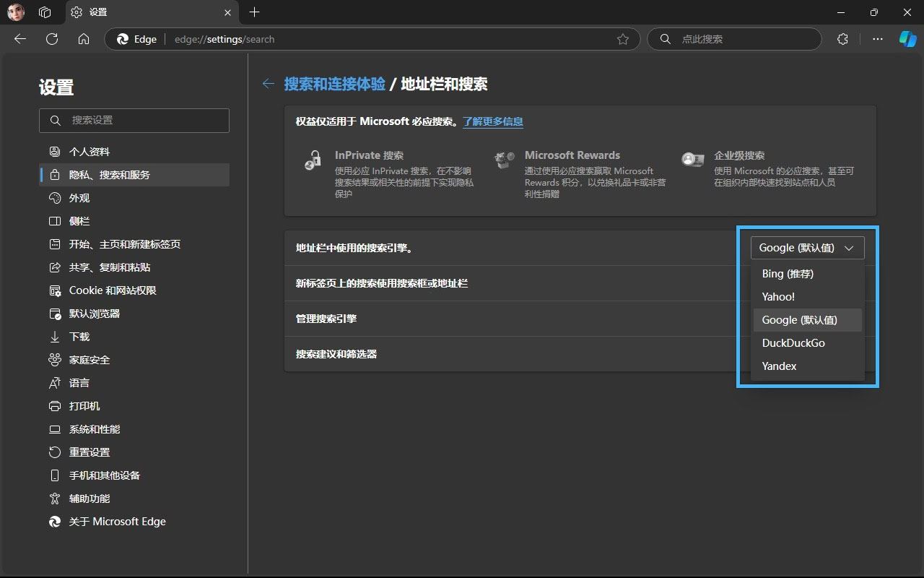
Task: Open the 了解更多信息 link
Action: click(493, 121)
